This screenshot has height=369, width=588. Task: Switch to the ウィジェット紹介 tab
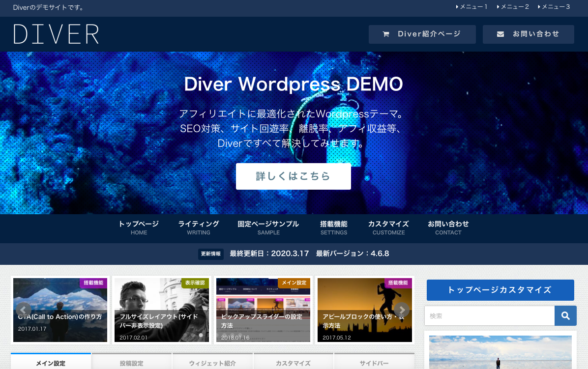212,362
